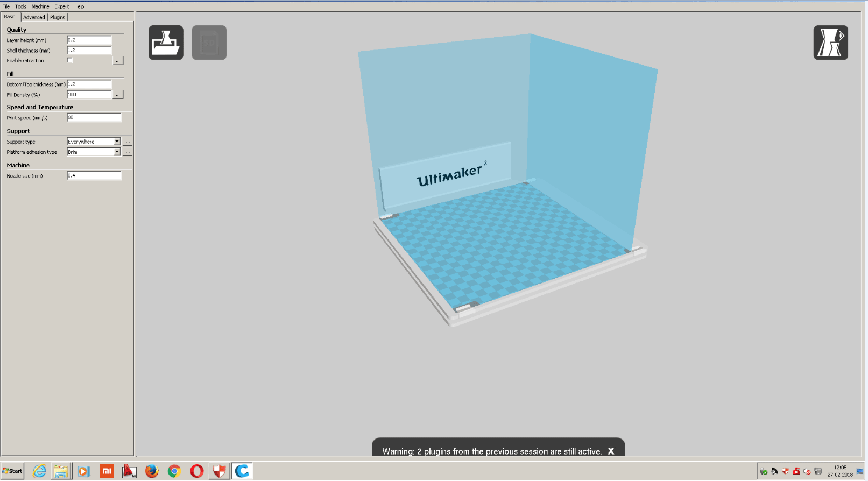This screenshot has width=868, height=481.
Task: Open retraction settings via the ... button
Action: coord(118,61)
